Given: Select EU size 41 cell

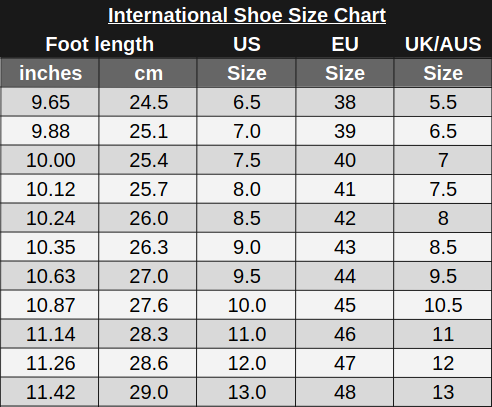Looking at the screenshot, I should 345,189.
